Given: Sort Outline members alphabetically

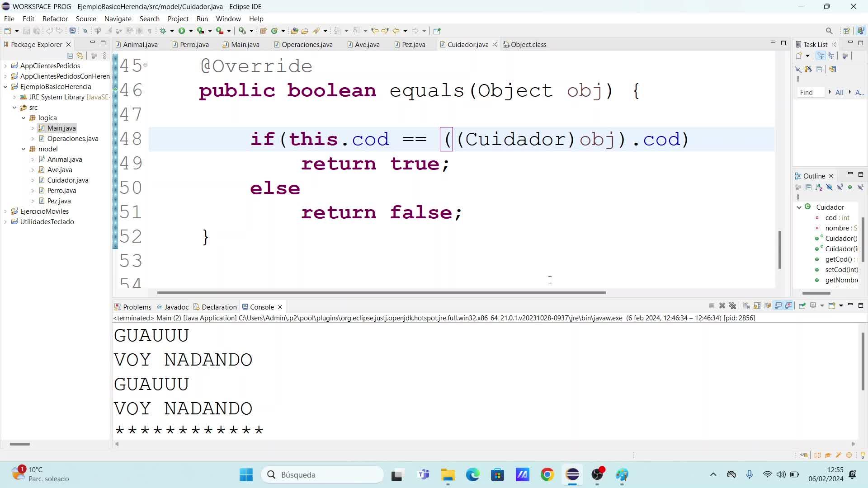Looking at the screenshot, I should (x=819, y=187).
